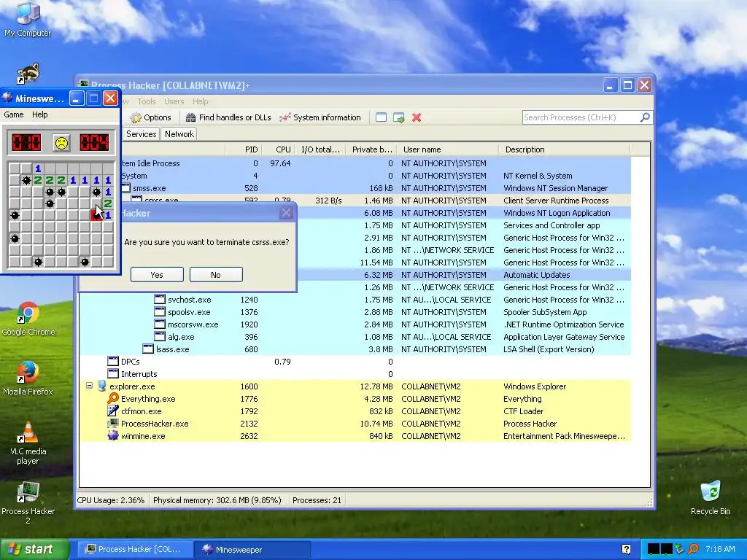Click the Physical memory status bar entry
Image resolution: width=747 pixels, height=560 pixels.
217,500
